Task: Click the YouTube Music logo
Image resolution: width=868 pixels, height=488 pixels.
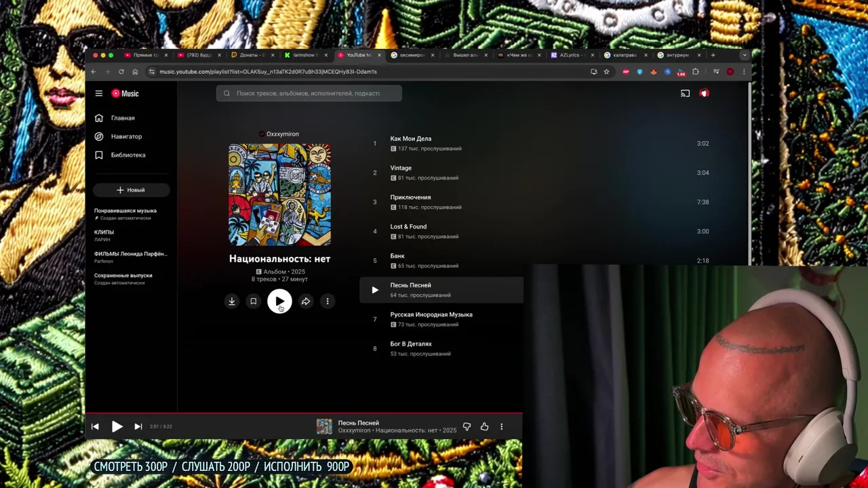Action: coord(125,94)
